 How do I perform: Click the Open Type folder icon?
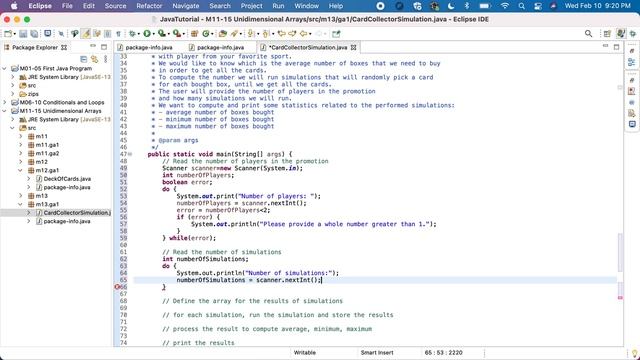pyautogui.click(x=223, y=34)
